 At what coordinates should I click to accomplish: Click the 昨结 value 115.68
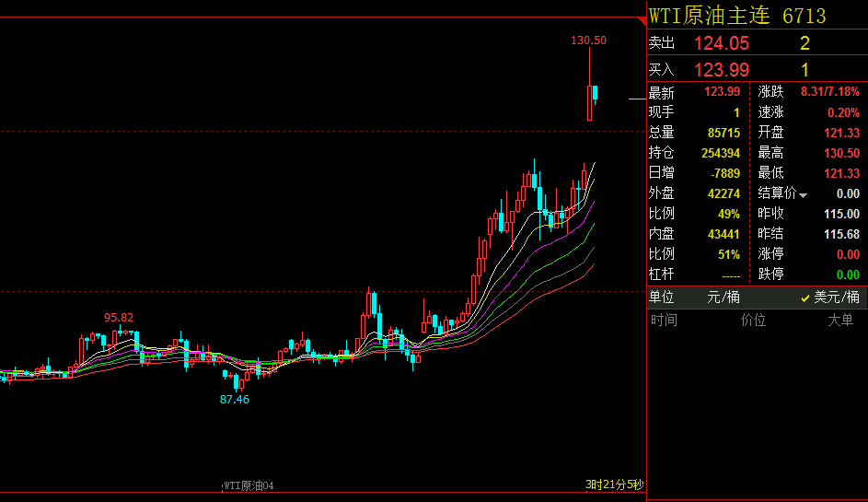[841, 234]
